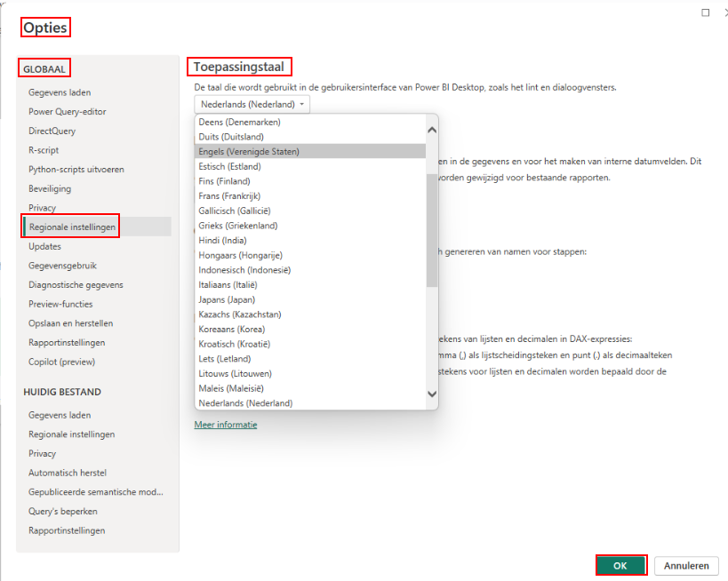This screenshot has width=728, height=581.
Task: Click the language list scroll-down arrow
Action: pos(432,394)
